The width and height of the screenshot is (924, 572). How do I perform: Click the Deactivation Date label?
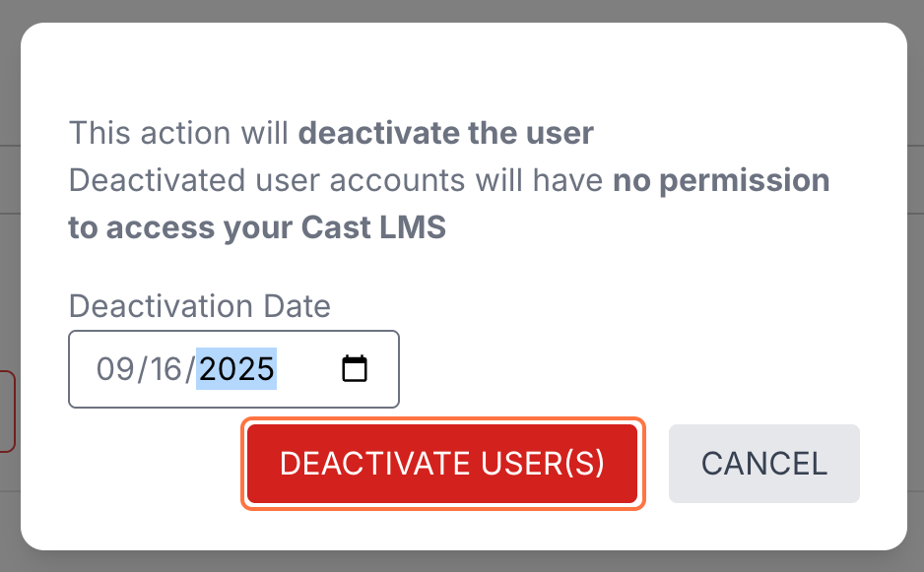199,306
